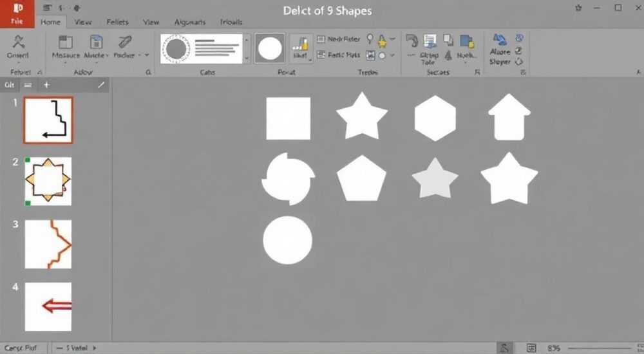Click the Alaore Sloper icon
This screenshot has height=354, width=644.
[500, 39]
